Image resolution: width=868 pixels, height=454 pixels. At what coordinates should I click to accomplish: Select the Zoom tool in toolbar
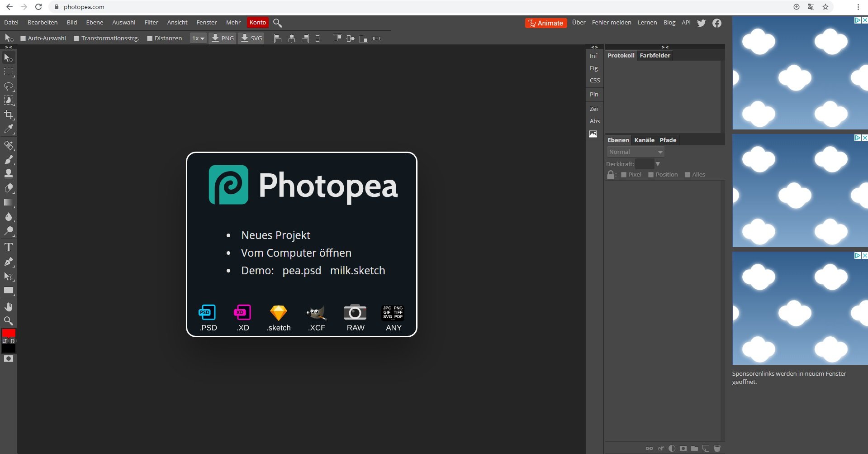coord(9,321)
